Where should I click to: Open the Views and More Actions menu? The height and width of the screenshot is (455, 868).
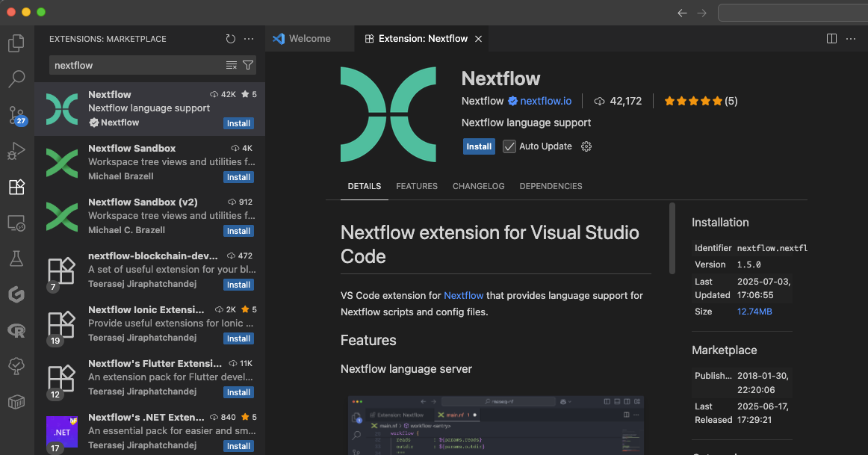click(249, 39)
